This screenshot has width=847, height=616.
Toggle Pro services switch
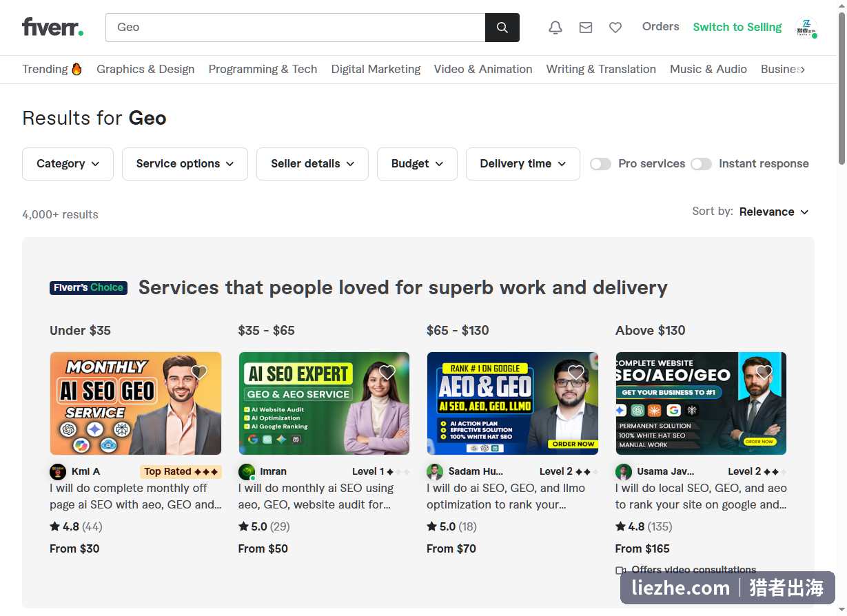click(600, 164)
